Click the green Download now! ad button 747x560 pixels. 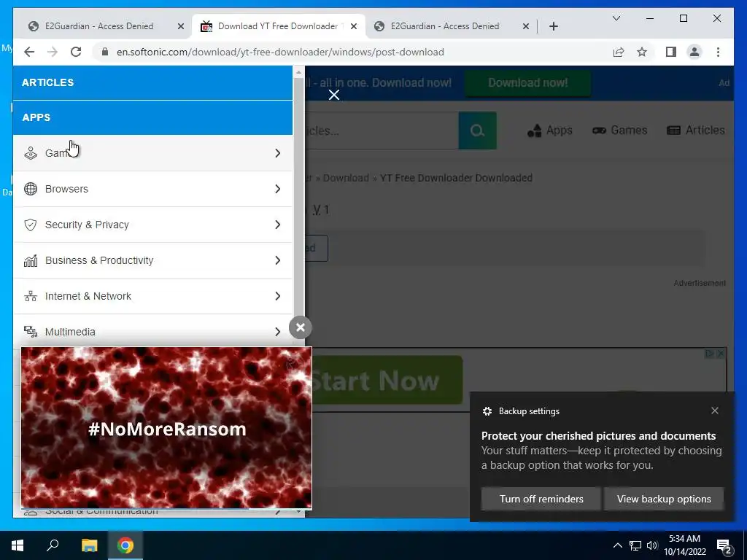click(x=528, y=83)
